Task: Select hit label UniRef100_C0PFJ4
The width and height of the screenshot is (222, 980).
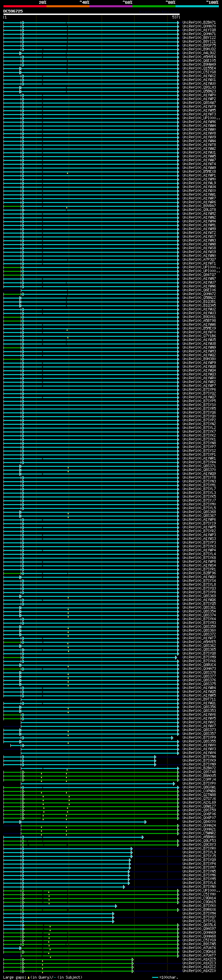Action: click(x=199, y=779)
